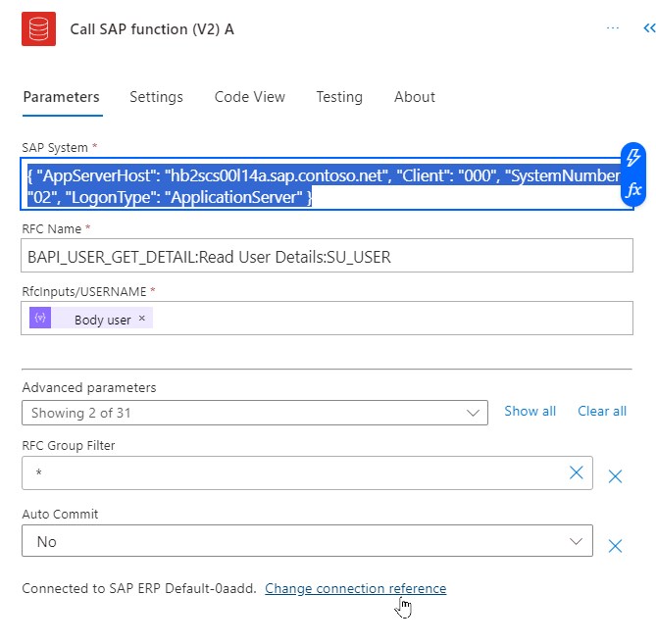Click the 'SAP System' field label
The image size is (656, 644).
pos(55,148)
